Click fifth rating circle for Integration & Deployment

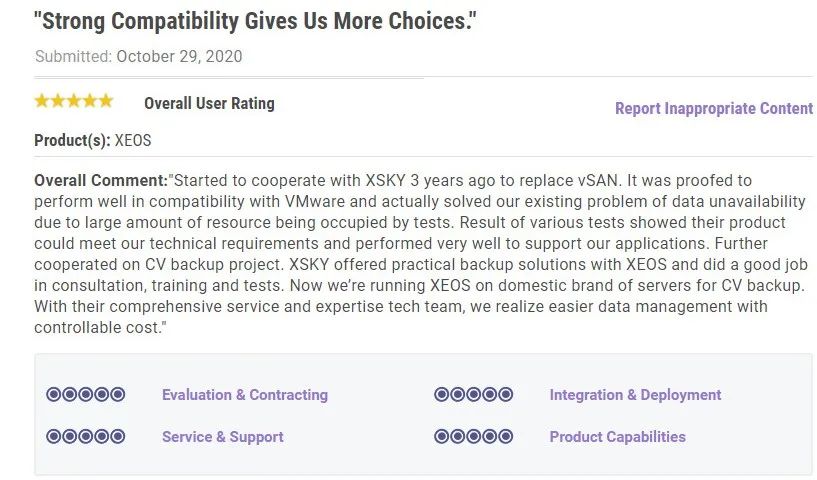coord(505,395)
